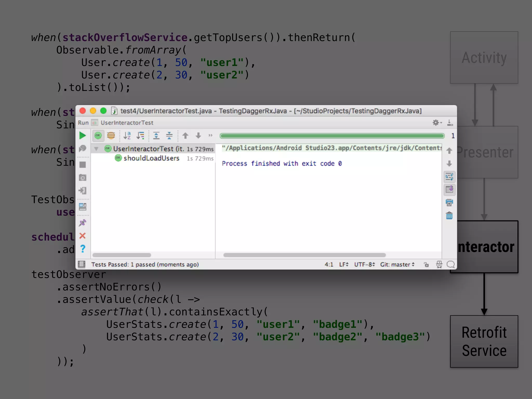Clear console with the trash can icon

tap(449, 216)
